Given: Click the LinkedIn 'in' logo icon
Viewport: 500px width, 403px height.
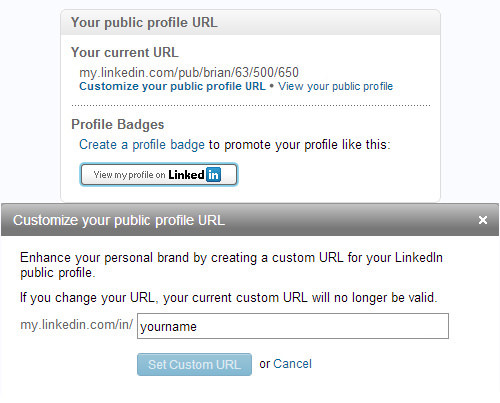Looking at the screenshot, I should 213,175.
